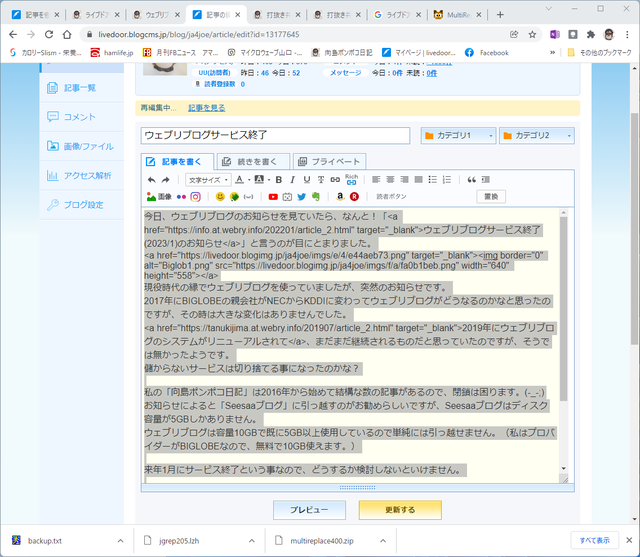Screen dimensions: 640x557
Task: Insert a Rakuten product link
Action: click(x=354, y=197)
